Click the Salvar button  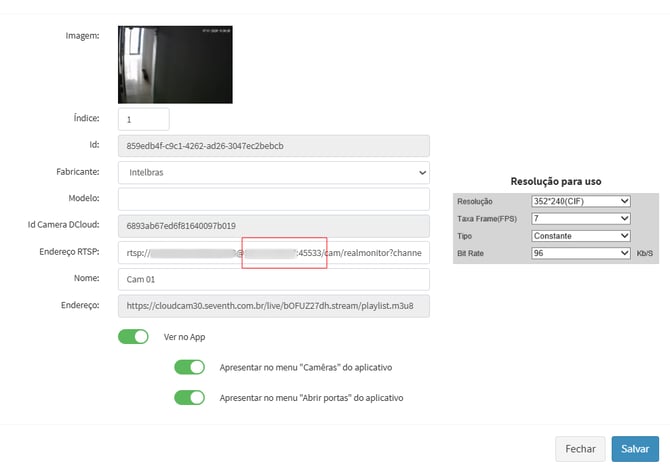(634, 449)
